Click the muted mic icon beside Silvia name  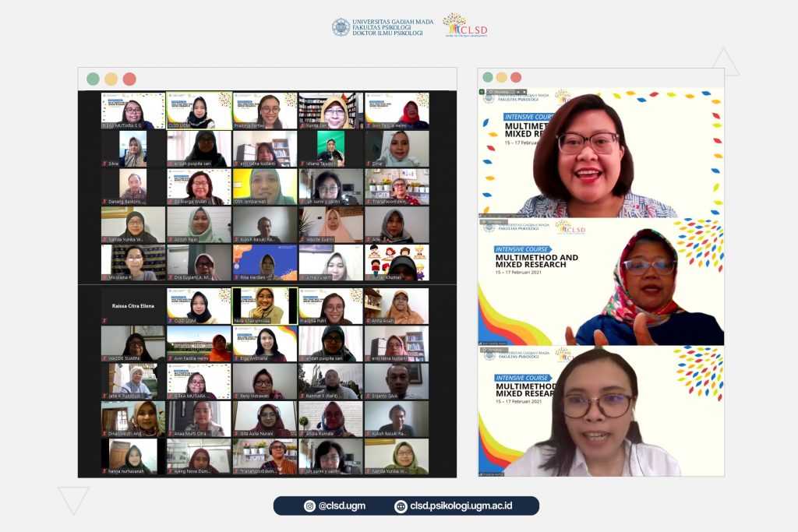pos(104,164)
